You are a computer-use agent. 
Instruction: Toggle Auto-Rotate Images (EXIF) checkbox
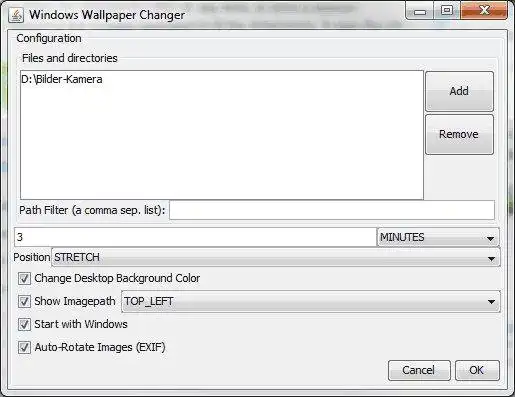pos(24,347)
